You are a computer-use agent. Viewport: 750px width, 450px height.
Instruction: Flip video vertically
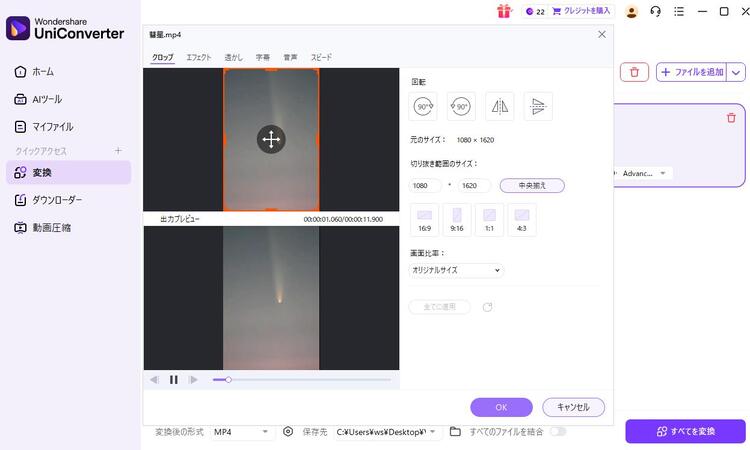[x=538, y=106]
